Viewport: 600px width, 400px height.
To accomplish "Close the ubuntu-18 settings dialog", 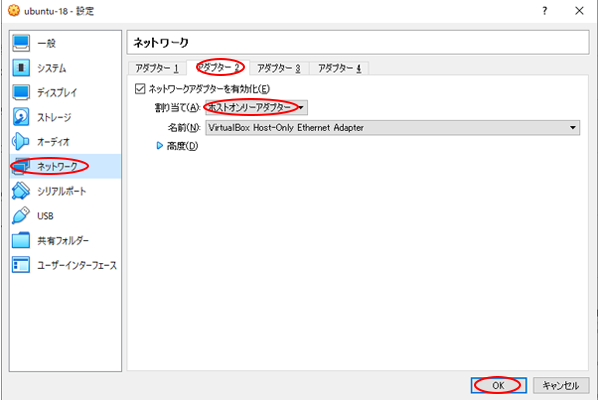I will [x=579, y=11].
